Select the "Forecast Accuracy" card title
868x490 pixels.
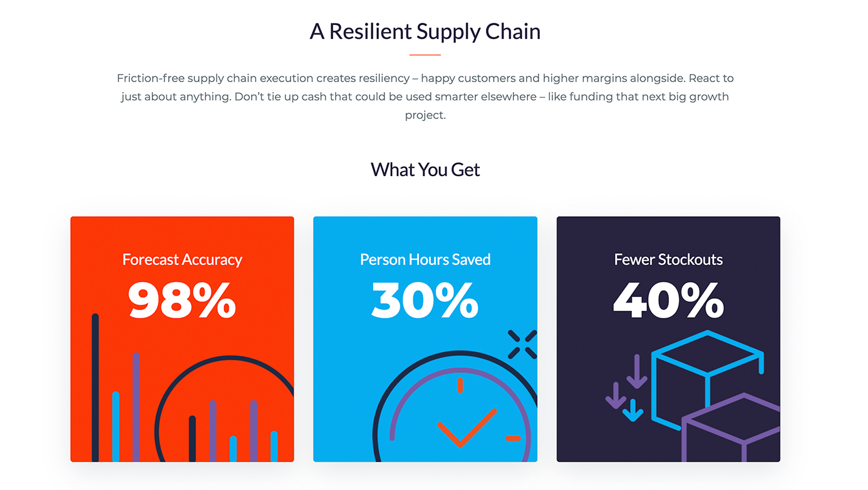[182, 259]
